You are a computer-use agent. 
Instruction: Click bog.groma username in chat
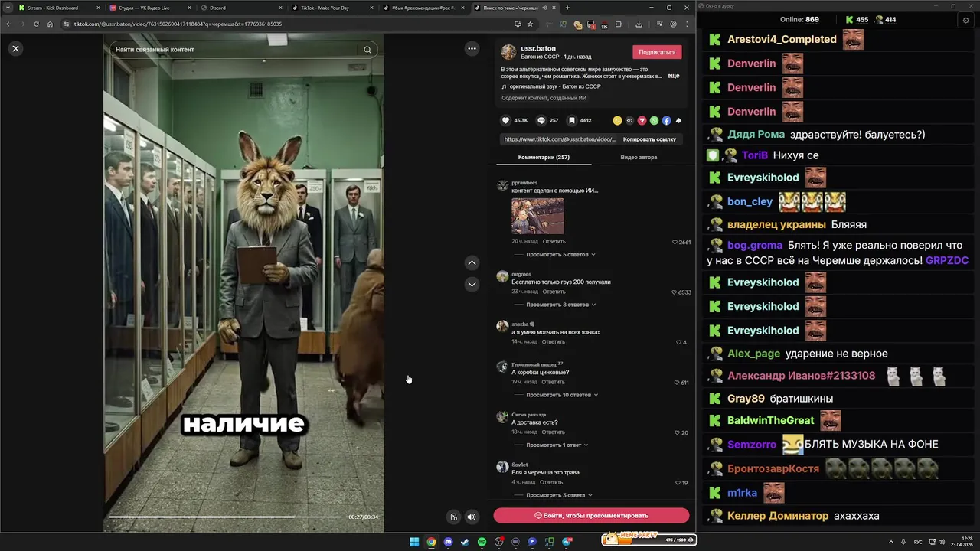[x=755, y=246]
